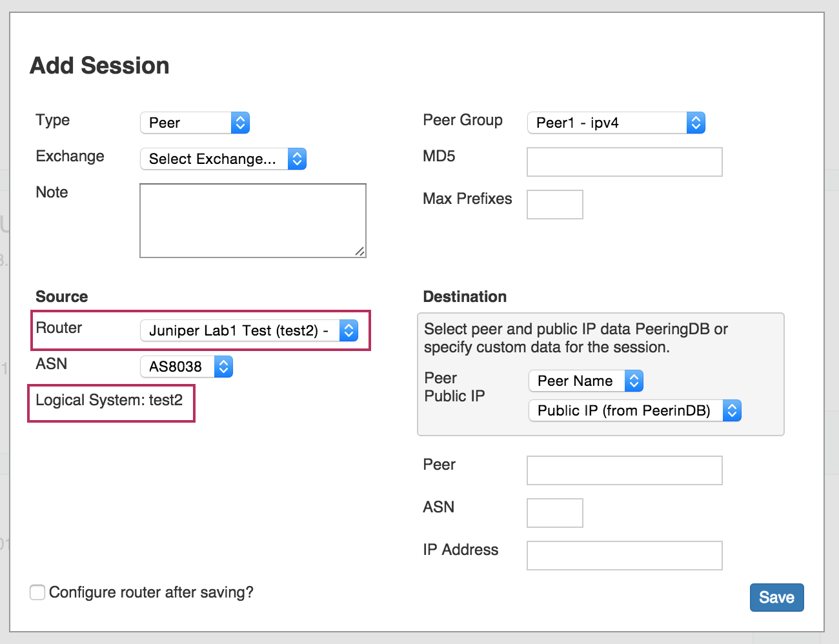Open the Type dropdown showing Peer
The width and height of the screenshot is (839, 644).
point(194,123)
